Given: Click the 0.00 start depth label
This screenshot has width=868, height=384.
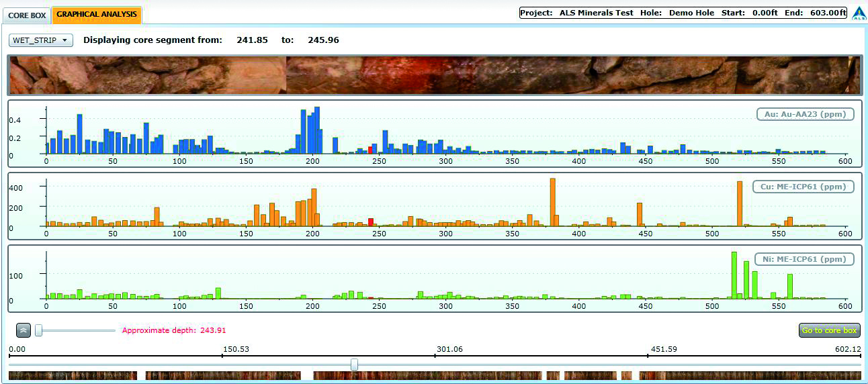Looking at the screenshot, I should click(x=17, y=349).
